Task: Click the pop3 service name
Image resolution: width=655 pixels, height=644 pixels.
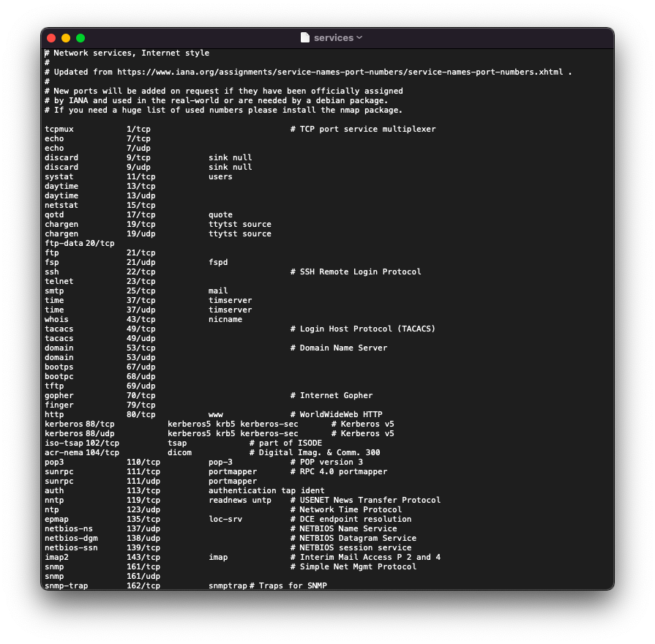Action: pos(54,463)
